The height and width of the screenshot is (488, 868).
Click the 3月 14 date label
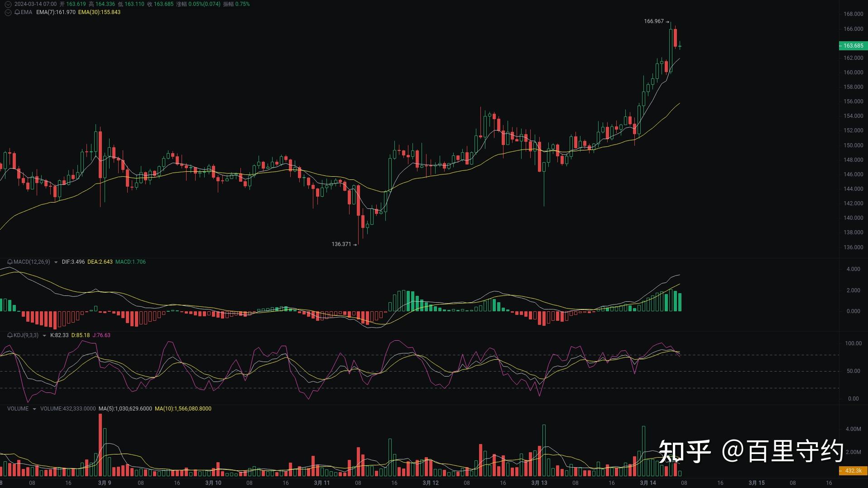pyautogui.click(x=648, y=483)
